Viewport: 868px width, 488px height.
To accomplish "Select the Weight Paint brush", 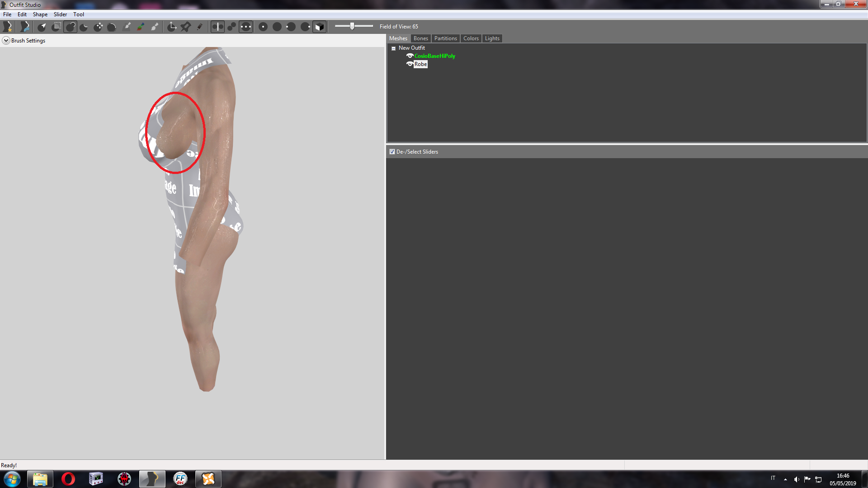I will 127,27.
